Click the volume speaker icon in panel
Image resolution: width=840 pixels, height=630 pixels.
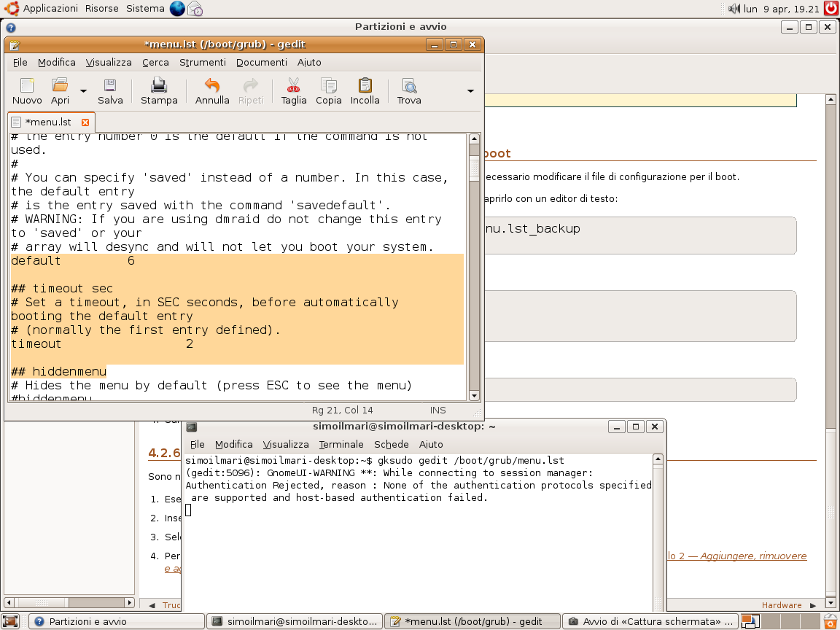[734, 9]
